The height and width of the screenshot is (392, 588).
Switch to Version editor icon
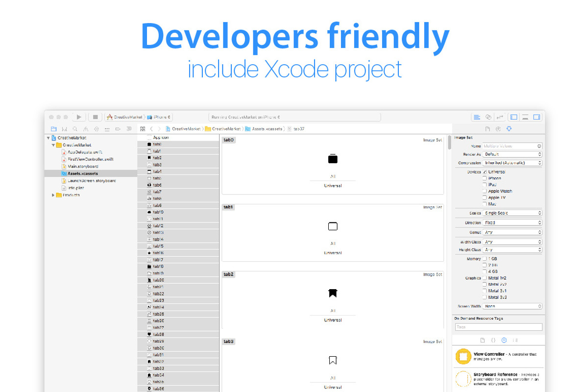(500, 117)
